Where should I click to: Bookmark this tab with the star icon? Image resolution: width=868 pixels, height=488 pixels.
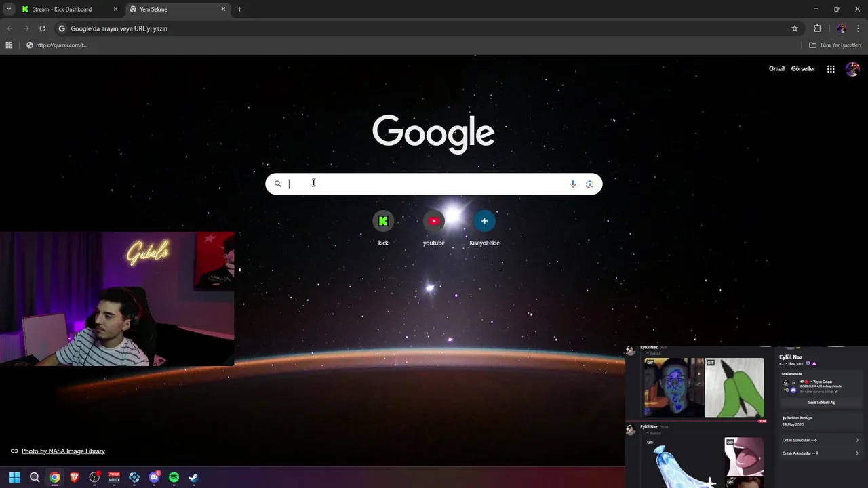(795, 28)
